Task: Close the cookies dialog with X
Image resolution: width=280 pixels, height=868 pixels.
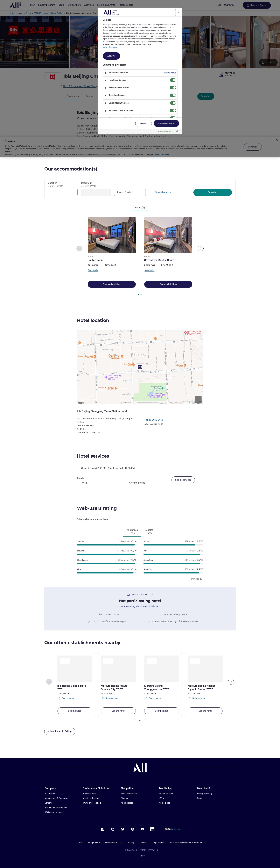Action: pyautogui.click(x=178, y=13)
